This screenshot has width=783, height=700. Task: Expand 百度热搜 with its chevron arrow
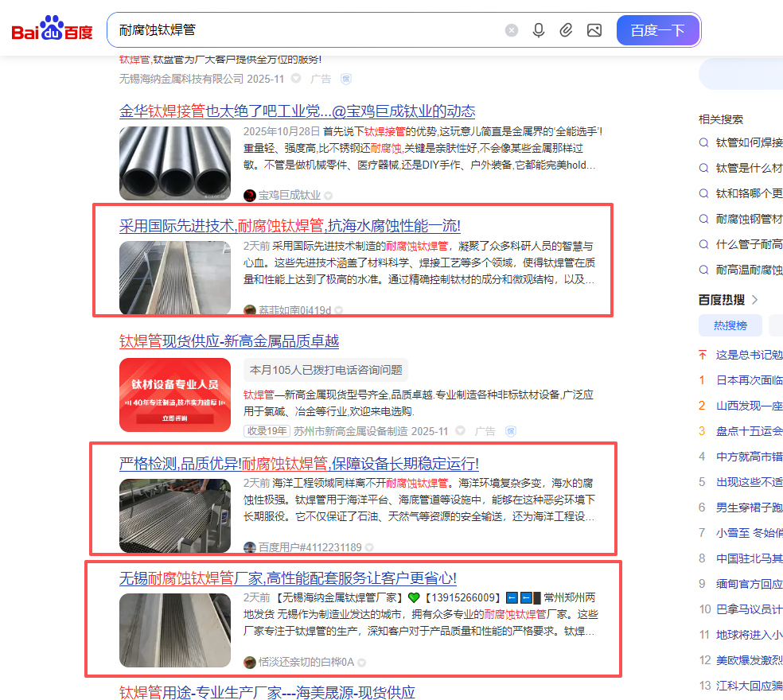(754, 300)
